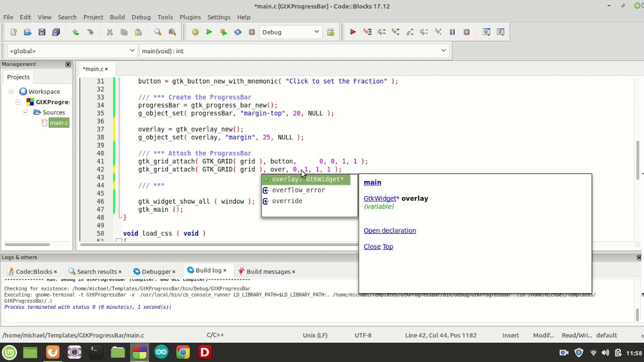Select main.c in the project tree
Viewport: 644px width, 362px height.
click(58, 123)
